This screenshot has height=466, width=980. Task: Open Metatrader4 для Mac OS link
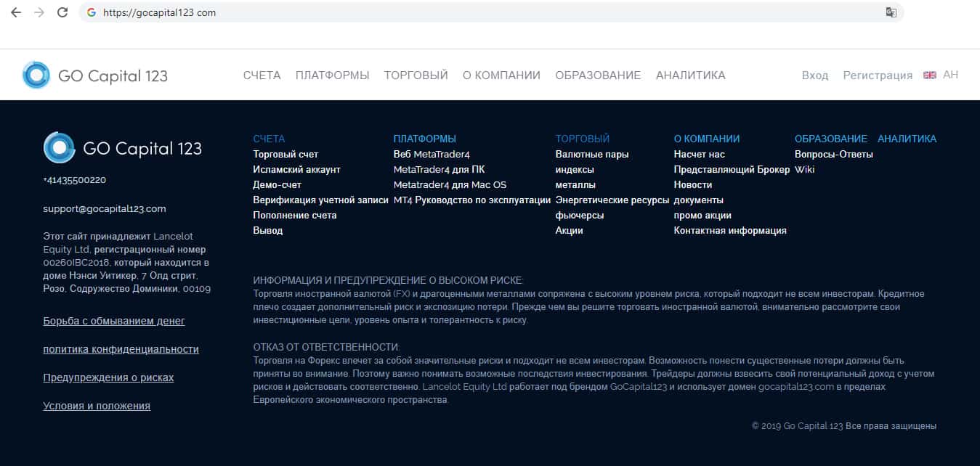pos(450,184)
